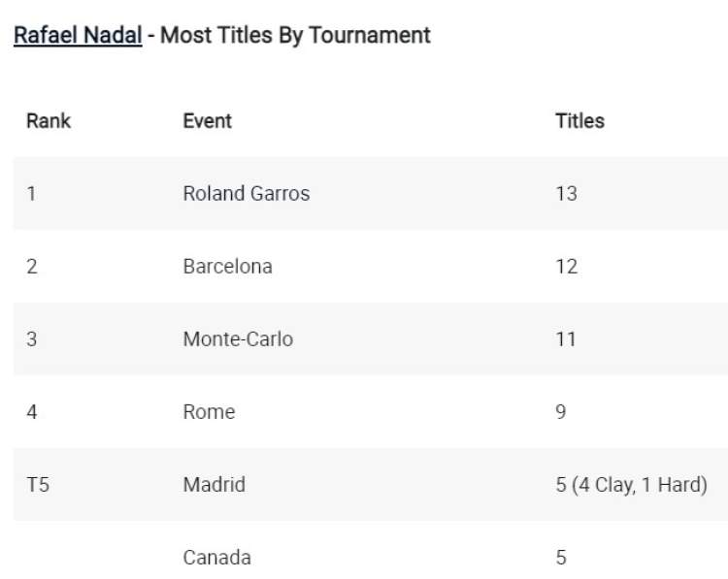
Task: Open the Rafael Nadal link
Action: point(78,36)
